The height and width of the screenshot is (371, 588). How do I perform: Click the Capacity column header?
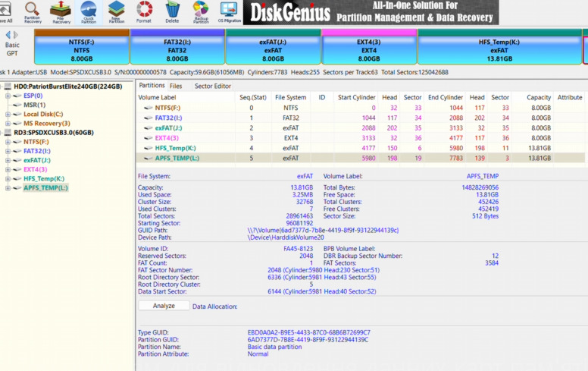539,97
